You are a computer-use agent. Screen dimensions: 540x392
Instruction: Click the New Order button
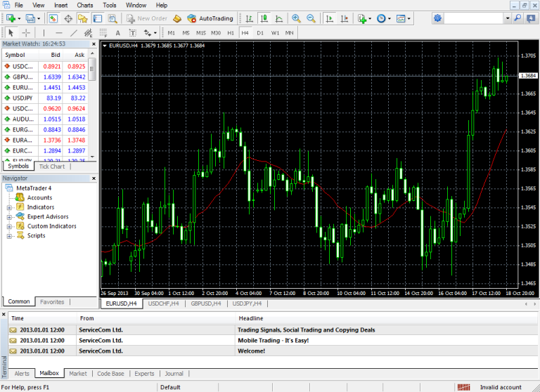click(147, 18)
